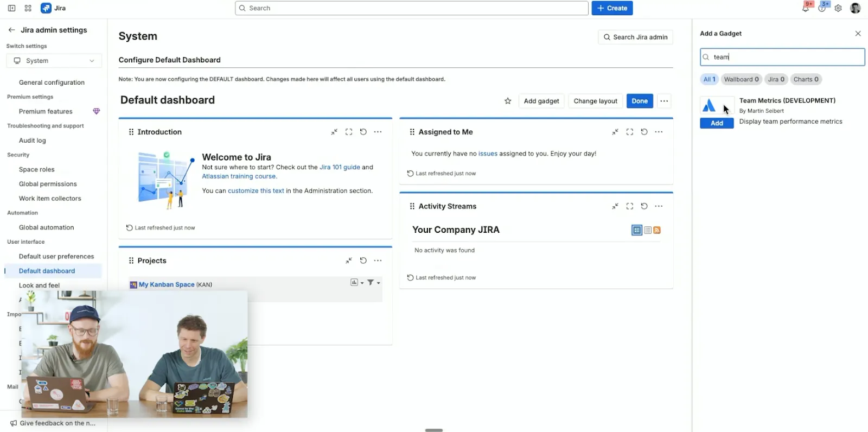Image resolution: width=868 pixels, height=432 pixels.
Task: Click the Done button
Action: (640, 101)
